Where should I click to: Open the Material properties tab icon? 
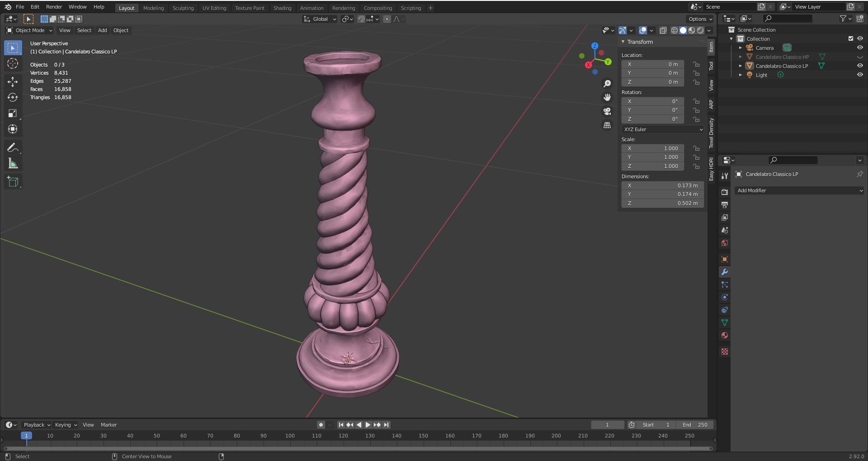(x=725, y=335)
